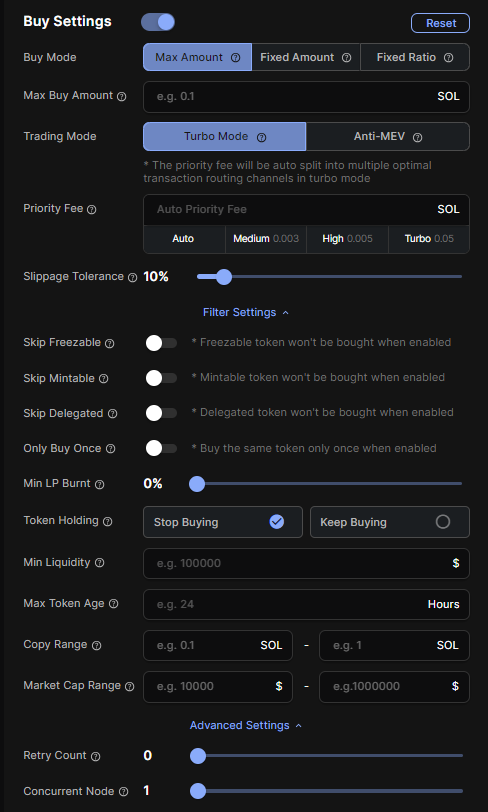Image resolution: width=488 pixels, height=812 pixels.
Task: Focus the Market Cap Range maximum field
Action: [x=394, y=687]
